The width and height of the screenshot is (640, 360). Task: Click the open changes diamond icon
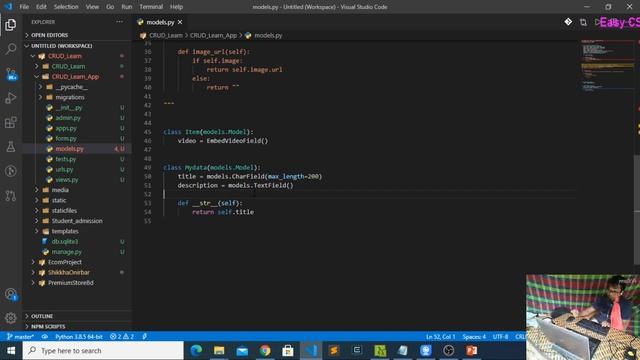coord(568,22)
